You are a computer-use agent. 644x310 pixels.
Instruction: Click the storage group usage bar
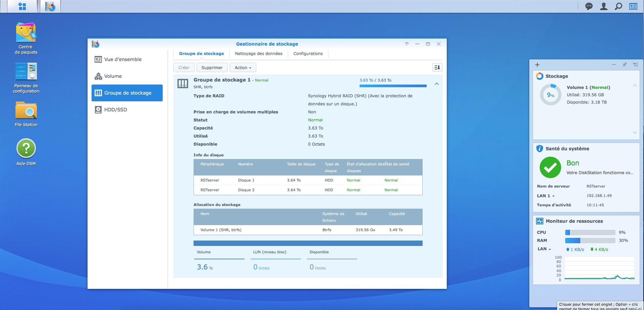tap(393, 86)
